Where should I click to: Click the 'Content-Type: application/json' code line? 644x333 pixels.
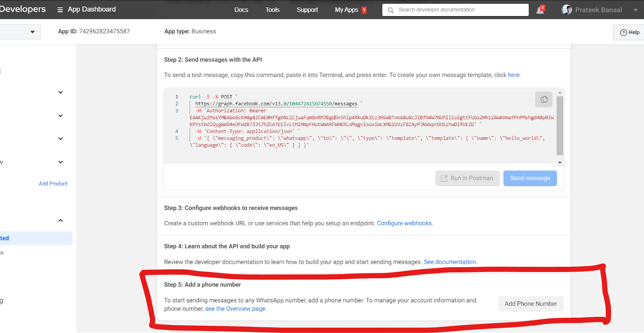pos(248,131)
